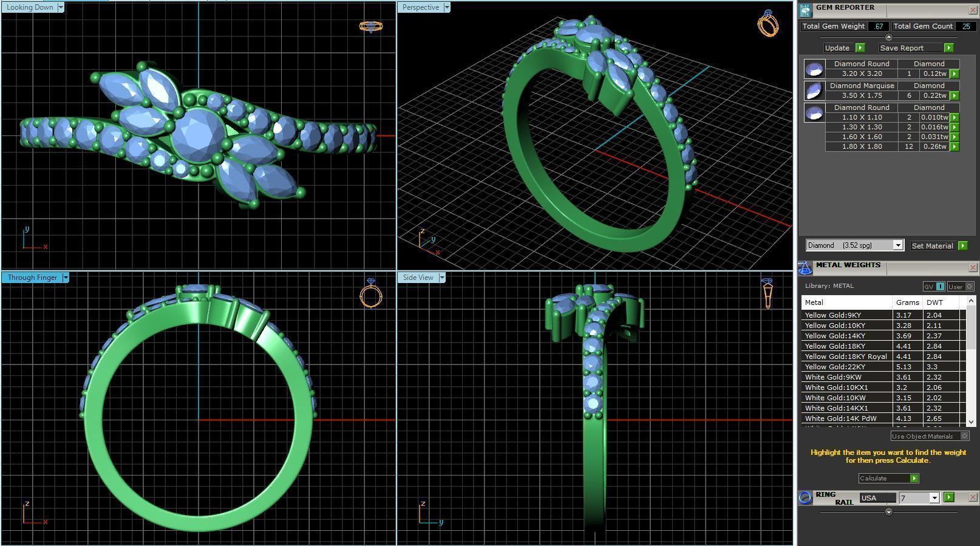Click the Total Gem Weight value .67
Viewport: 980px width, 546px height.
pyautogui.click(x=879, y=26)
